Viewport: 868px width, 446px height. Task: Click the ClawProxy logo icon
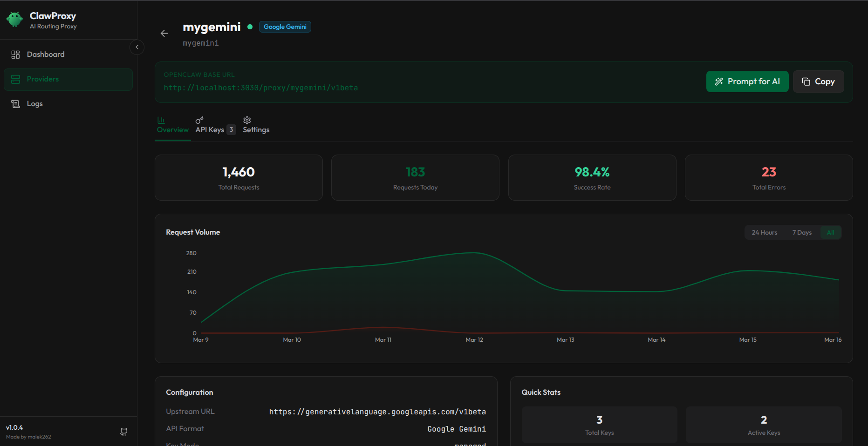tap(14, 20)
